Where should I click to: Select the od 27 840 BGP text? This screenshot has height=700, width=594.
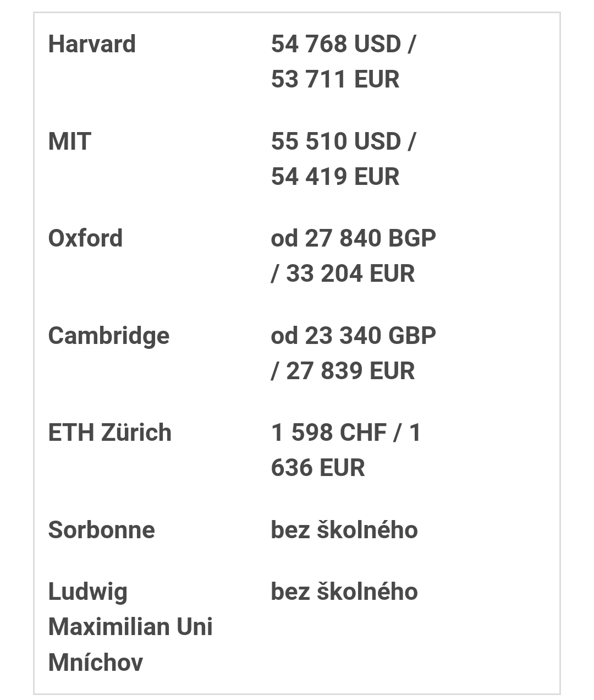click(353, 238)
